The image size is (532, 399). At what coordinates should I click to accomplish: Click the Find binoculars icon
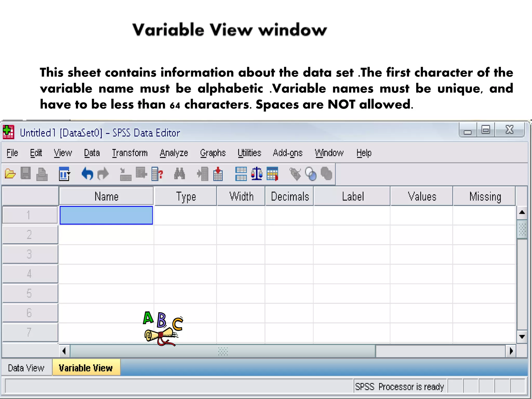point(179,174)
